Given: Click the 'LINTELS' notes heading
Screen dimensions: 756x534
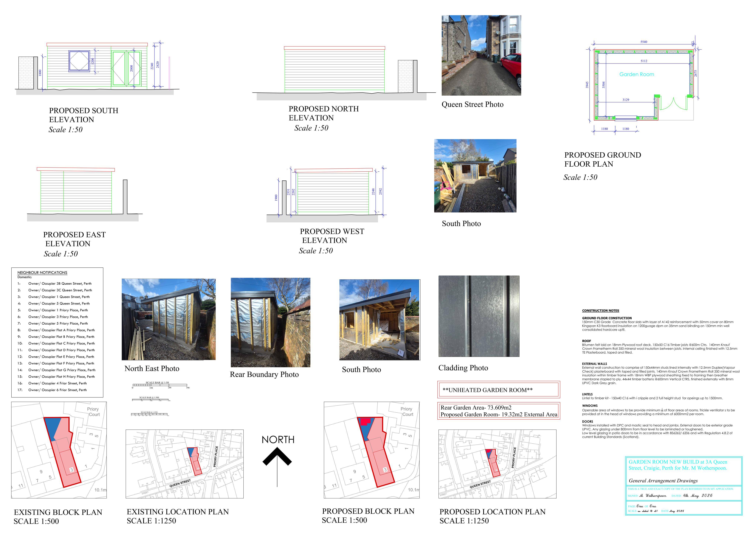Looking at the screenshot, I should coord(587,394).
